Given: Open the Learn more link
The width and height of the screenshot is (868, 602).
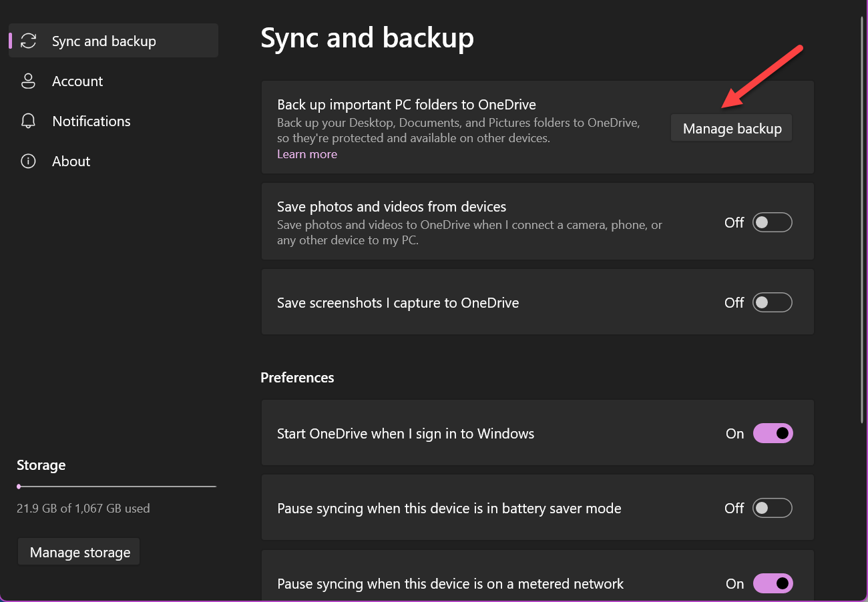Looking at the screenshot, I should [307, 154].
